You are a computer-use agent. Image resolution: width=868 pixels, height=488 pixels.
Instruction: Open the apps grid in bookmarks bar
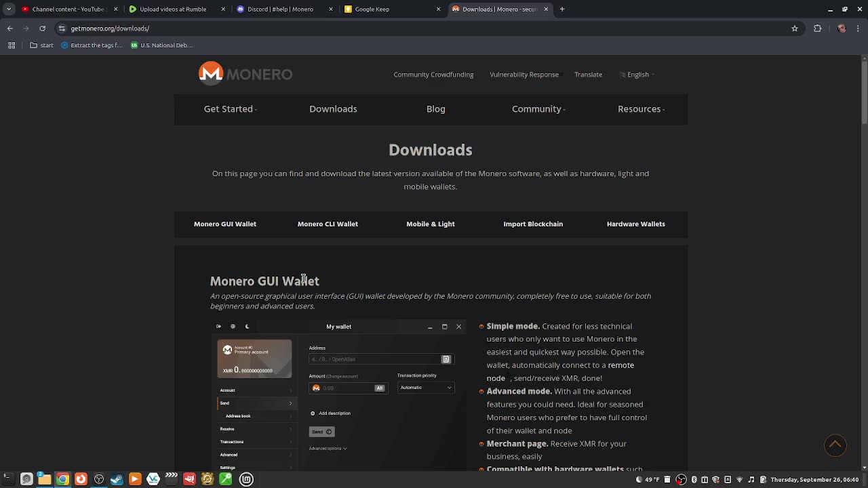(12, 45)
